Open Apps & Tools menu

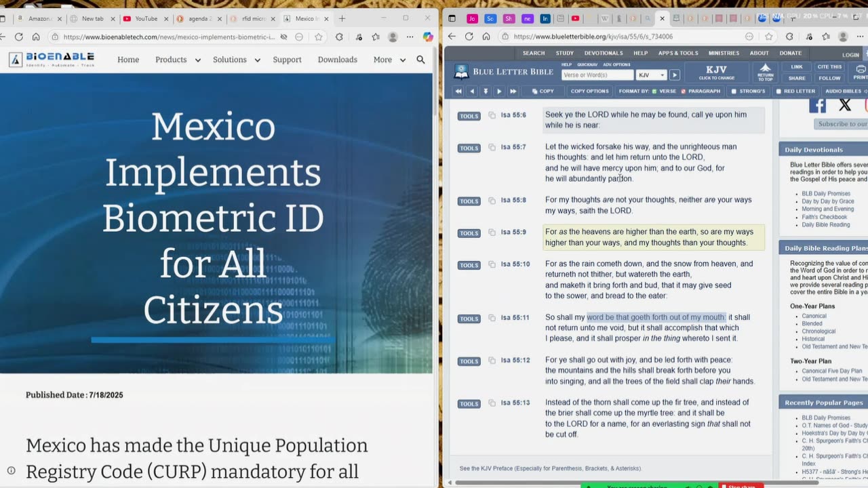point(678,53)
